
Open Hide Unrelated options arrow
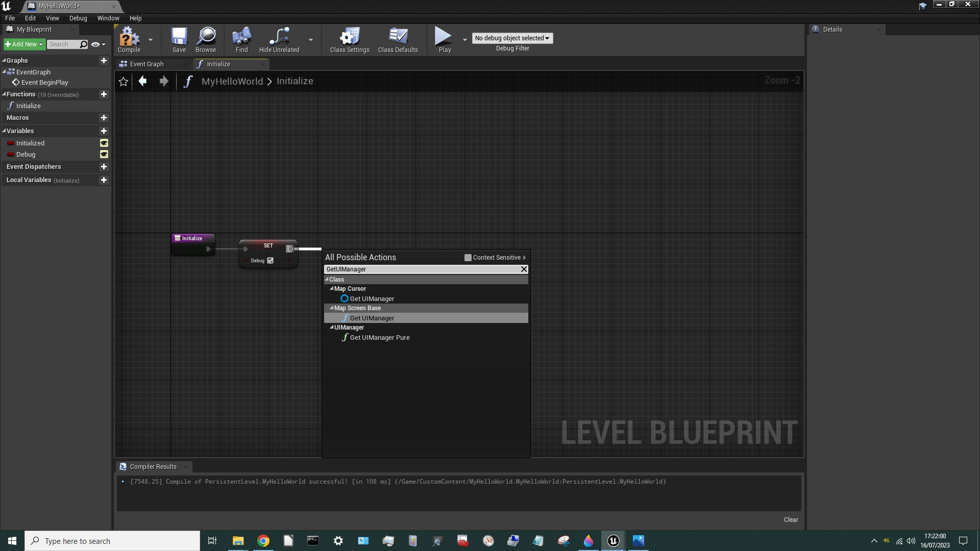click(311, 40)
